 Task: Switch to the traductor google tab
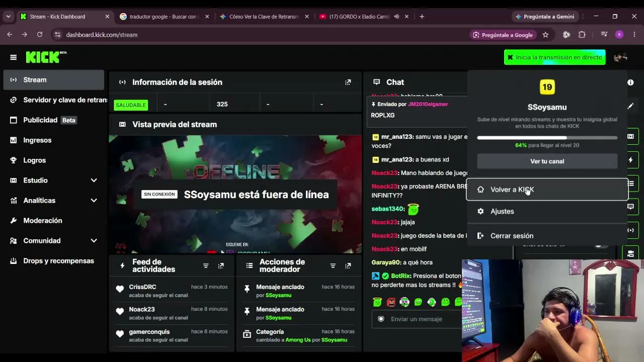click(x=164, y=17)
